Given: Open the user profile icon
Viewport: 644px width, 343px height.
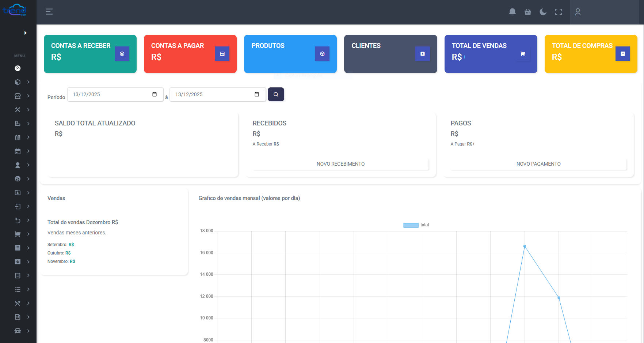Looking at the screenshot, I should [578, 12].
